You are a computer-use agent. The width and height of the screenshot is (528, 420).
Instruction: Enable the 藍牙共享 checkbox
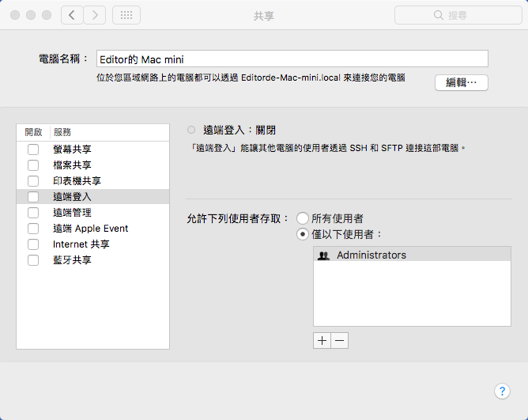click(x=33, y=260)
